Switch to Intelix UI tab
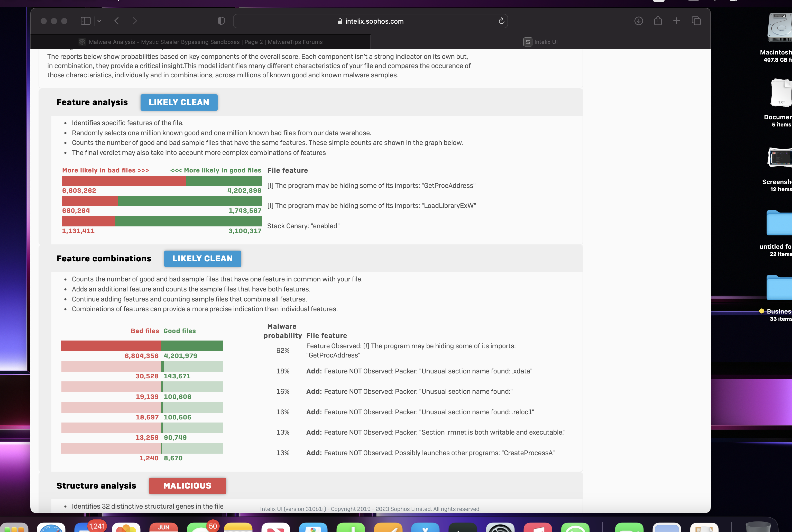The height and width of the screenshot is (532, 792). 540,42
